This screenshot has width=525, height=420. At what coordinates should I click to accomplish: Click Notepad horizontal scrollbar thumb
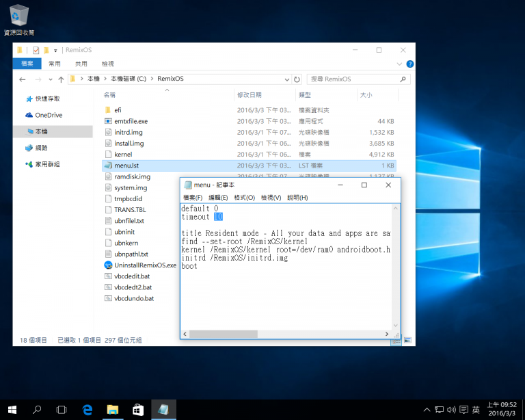coord(224,334)
